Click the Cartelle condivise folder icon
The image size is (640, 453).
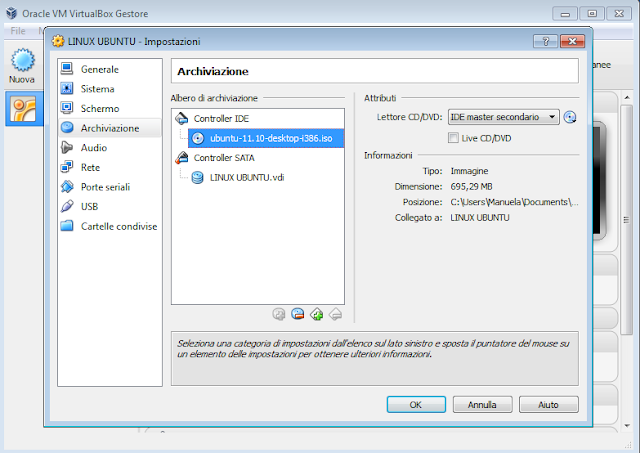67,226
